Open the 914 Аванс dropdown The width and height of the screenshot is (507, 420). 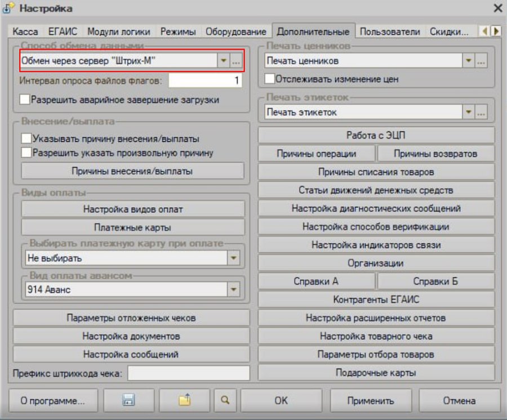[x=233, y=289]
